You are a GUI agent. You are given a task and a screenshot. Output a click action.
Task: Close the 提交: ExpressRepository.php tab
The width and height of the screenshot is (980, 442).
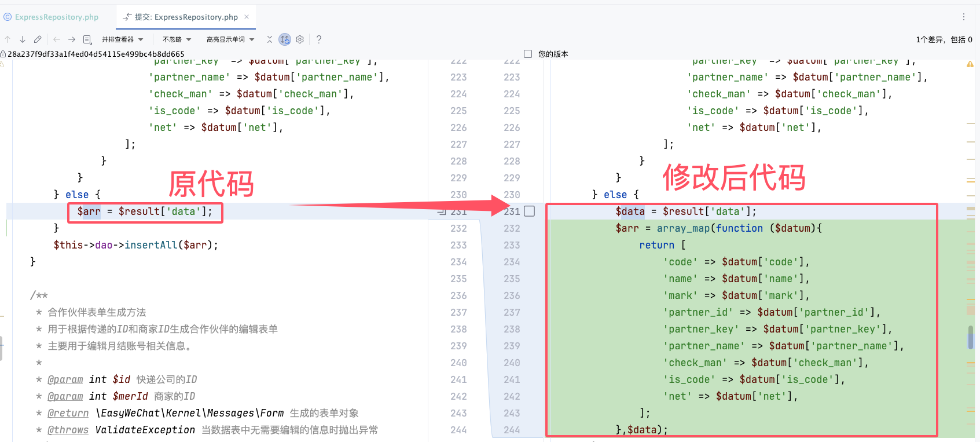247,17
